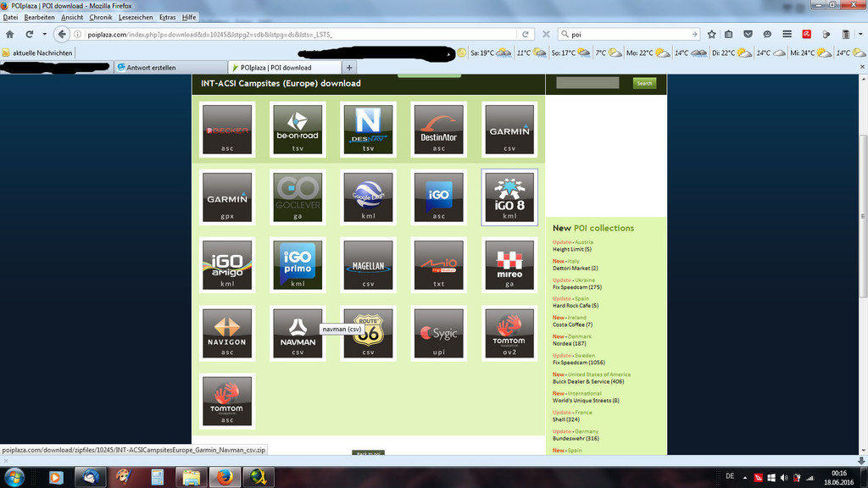Image resolution: width=868 pixels, height=488 pixels.
Task: Open the aktuelle Nachrichten bookmark
Action: [x=37, y=53]
